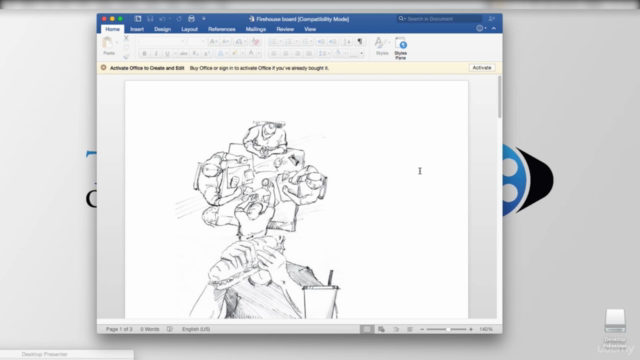Toggle paragraph marks display
Screen dimensions: 640x360
pyautogui.click(x=360, y=41)
